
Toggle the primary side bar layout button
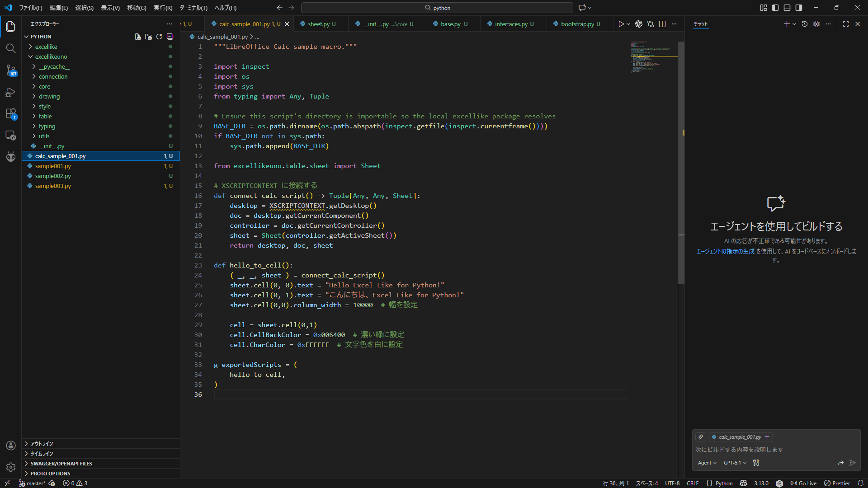[775, 8]
